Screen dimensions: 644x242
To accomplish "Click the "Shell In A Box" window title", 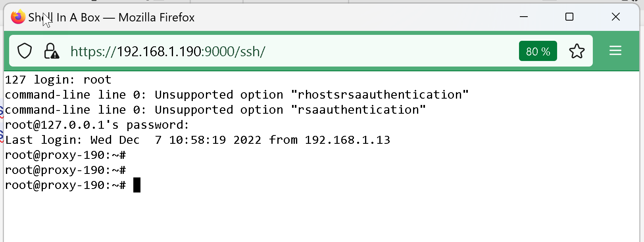I will click(x=111, y=17).
